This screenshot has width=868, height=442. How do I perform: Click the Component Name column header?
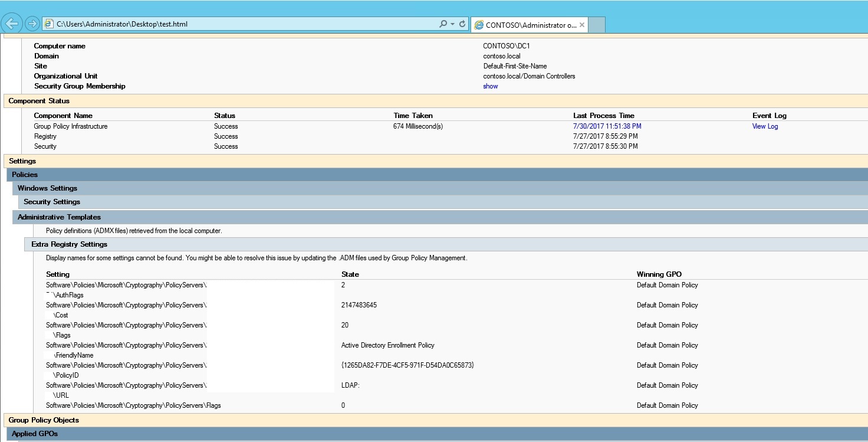63,116
